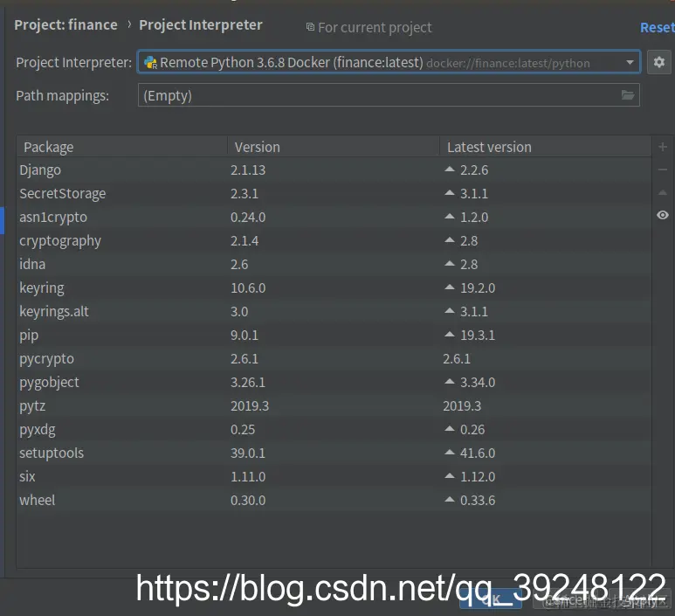Select the pip package row

(x=334, y=336)
